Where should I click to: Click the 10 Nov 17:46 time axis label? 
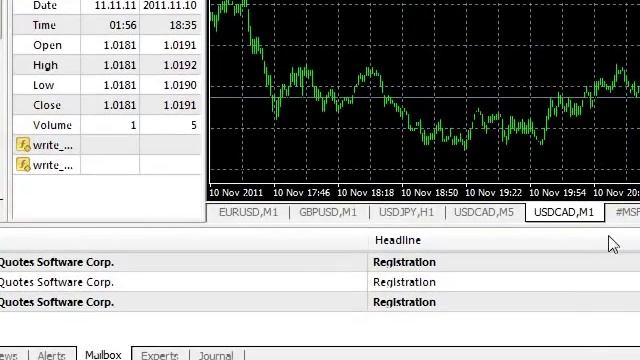[301, 193]
